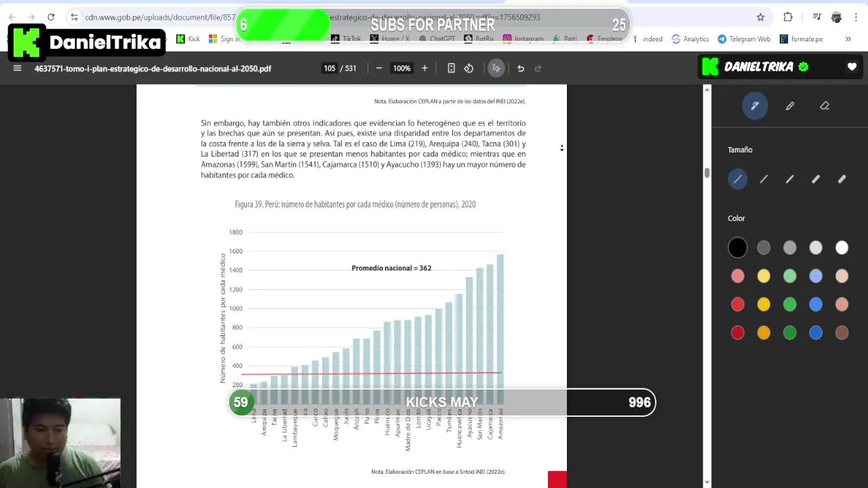The width and height of the screenshot is (868, 488).
Task: View site information for gob.pe
Action: (74, 17)
